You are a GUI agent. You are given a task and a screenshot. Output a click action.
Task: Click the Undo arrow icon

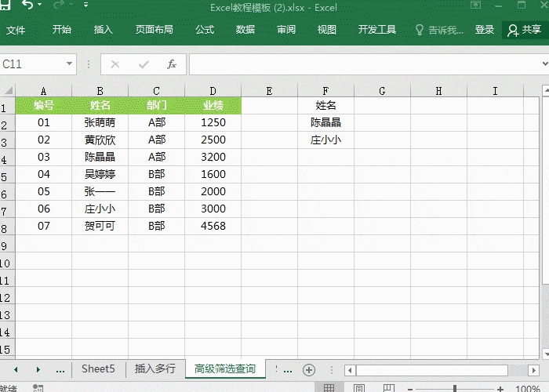pos(27,5)
